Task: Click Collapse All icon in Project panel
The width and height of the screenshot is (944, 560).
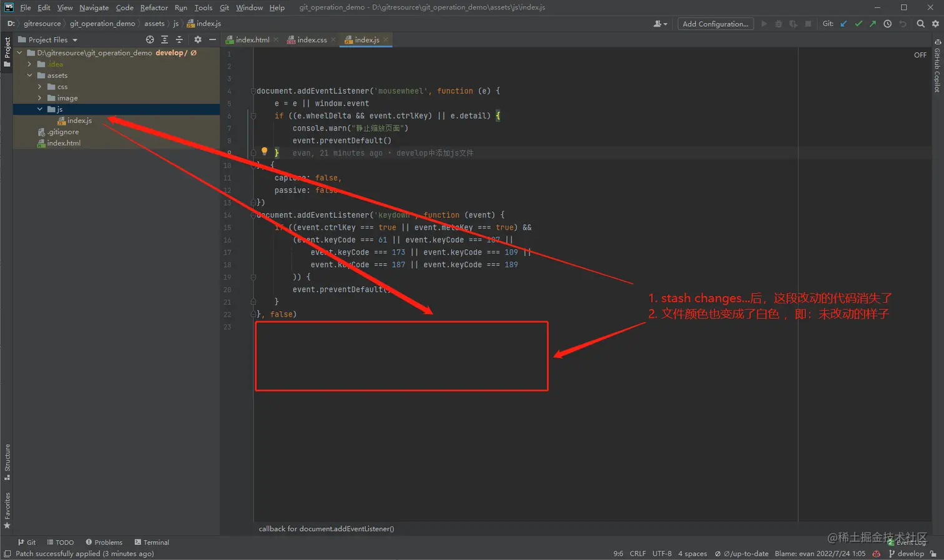Action: click(x=179, y=39)
